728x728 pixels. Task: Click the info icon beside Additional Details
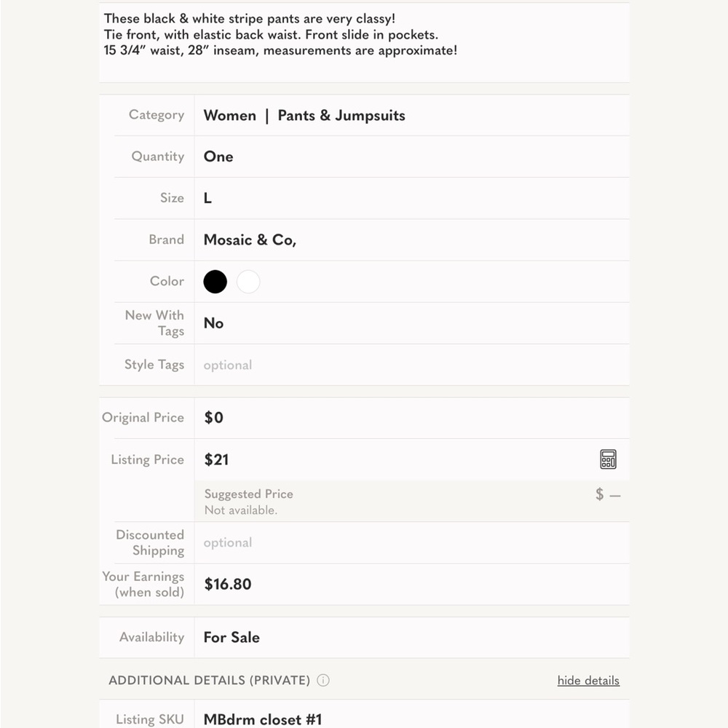(323, 680)
